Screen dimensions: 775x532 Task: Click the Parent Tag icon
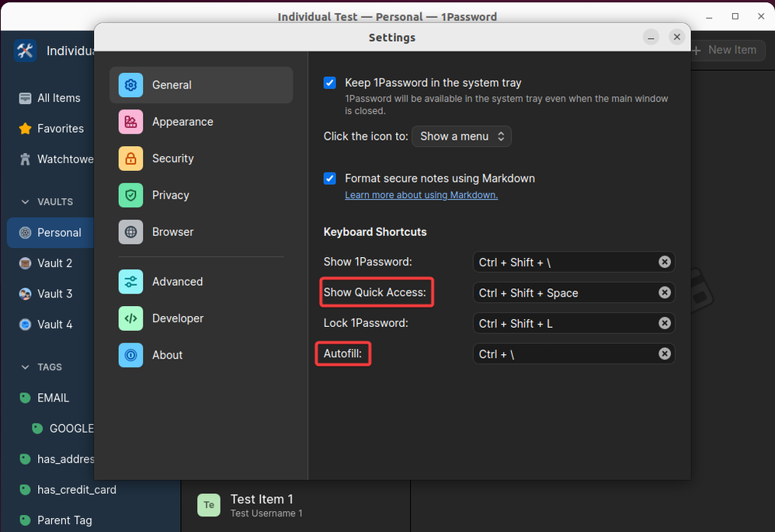click(25, 520)
